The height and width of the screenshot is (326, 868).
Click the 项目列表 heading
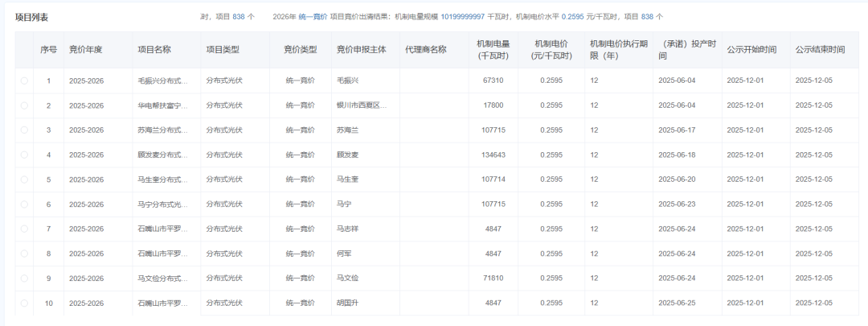(31, 17)
